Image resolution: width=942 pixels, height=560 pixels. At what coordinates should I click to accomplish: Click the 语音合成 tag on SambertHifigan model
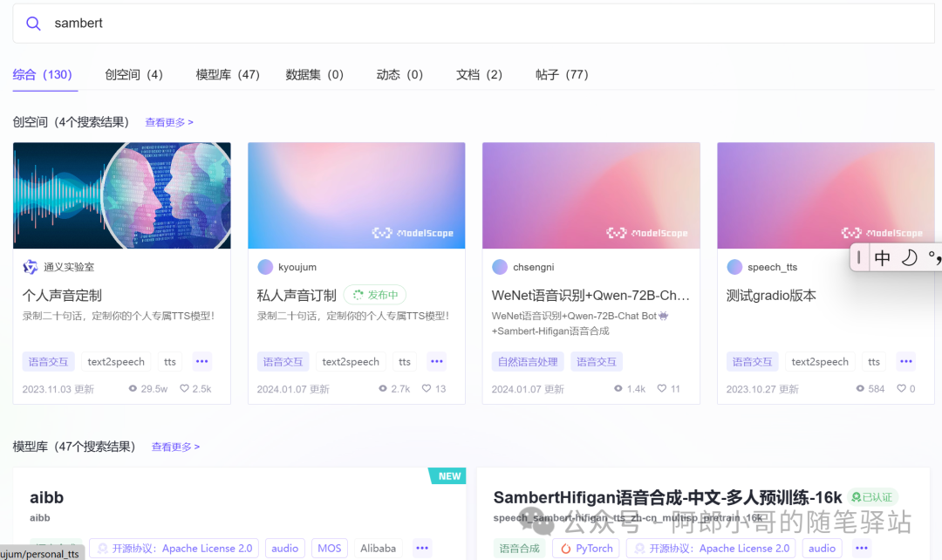tap(520, 548)
